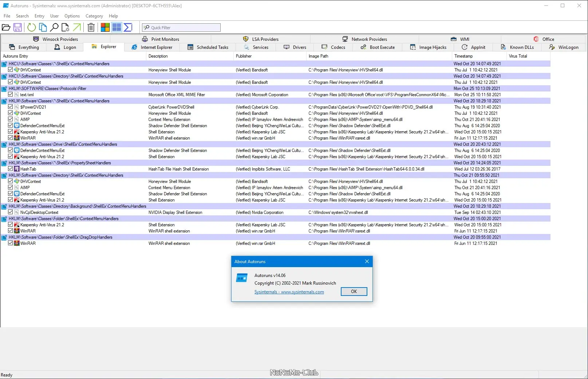
Task: Switch to the Logon tab
Action: (x=65, y=47)
